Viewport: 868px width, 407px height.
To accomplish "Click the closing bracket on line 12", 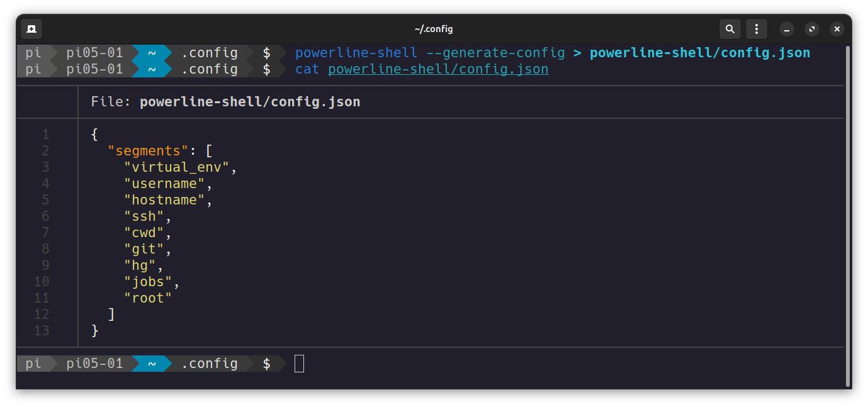I will pos(111,315).
